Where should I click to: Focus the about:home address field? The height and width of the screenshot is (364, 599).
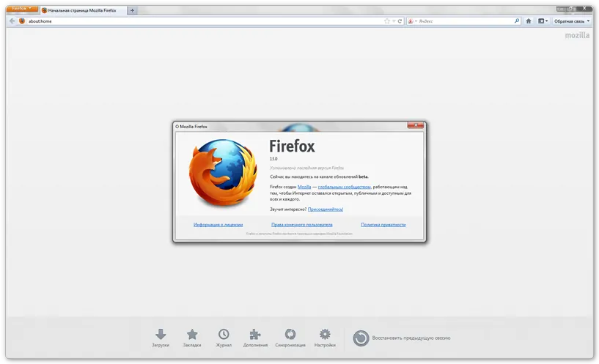coord(205,21)
